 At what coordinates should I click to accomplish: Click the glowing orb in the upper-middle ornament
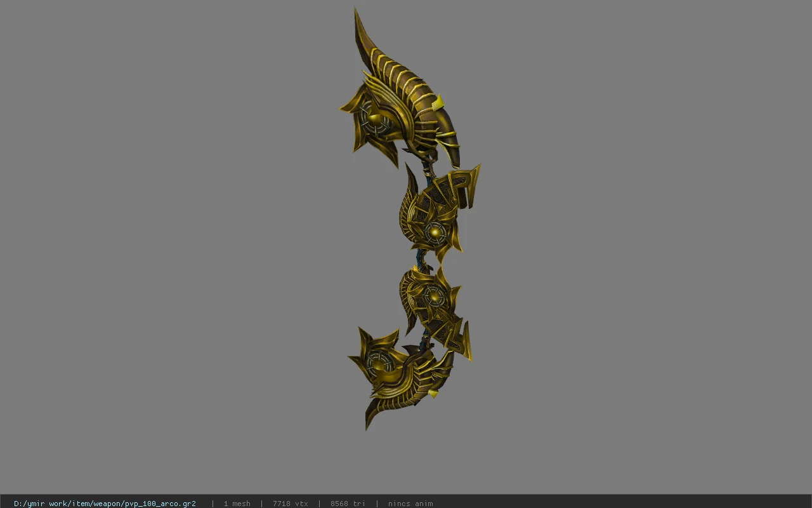435,233
